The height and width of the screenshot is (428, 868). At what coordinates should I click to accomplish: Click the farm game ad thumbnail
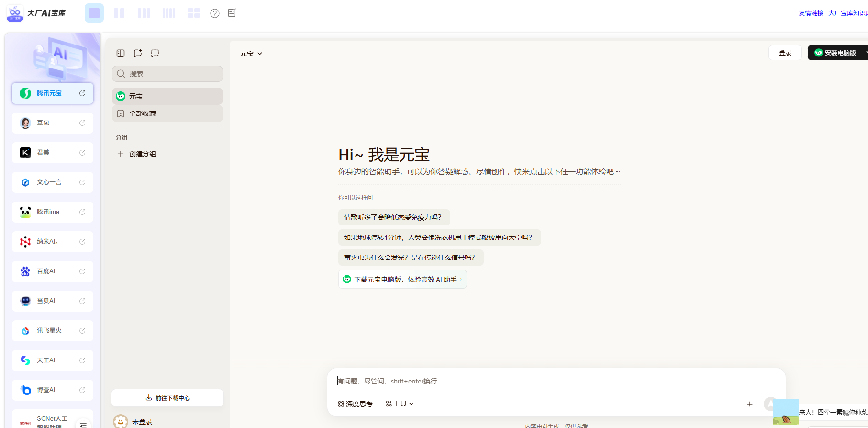pyautogui.click(x=786, y=412)
